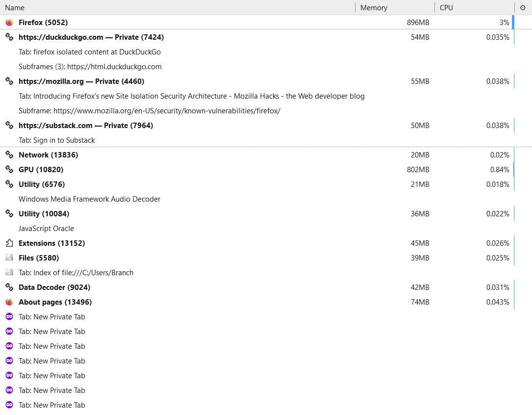Click 'Tab: firefox isolated content at DuckDuckGo'
532x415 pixels.
pyautogui.click(x=90, y=52)
